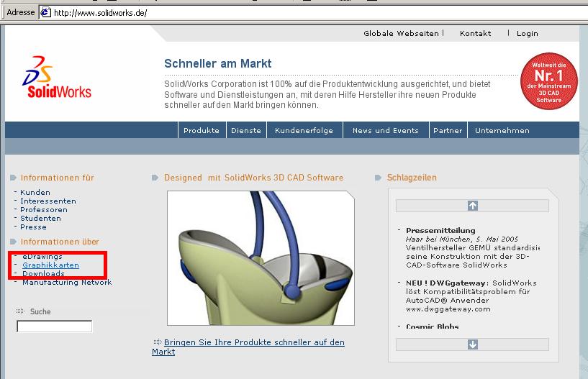The image size is (588, 379).
Task: Select Professoren link
Action: (44, 209)
